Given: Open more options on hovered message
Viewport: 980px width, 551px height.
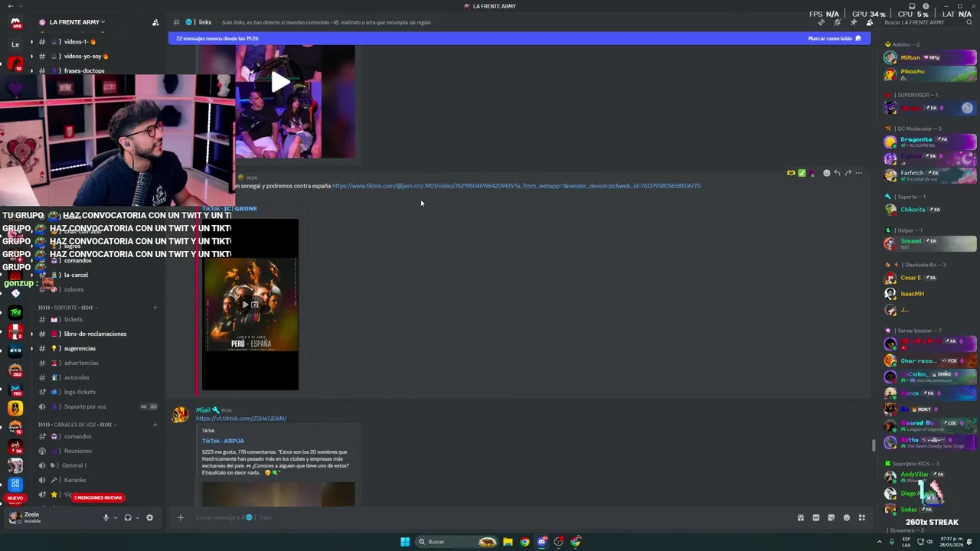Looking at the screenshot, I should tap(858, 173).
